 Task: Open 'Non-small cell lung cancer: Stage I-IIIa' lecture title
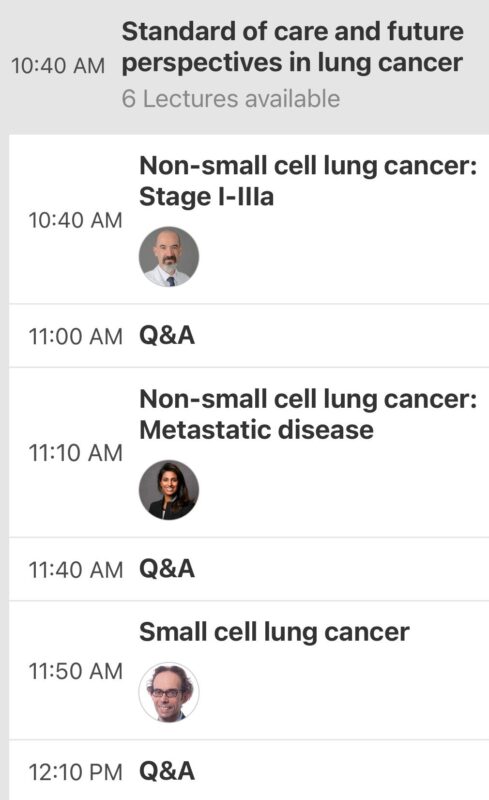pyautogui.click(x=308, y=181)
